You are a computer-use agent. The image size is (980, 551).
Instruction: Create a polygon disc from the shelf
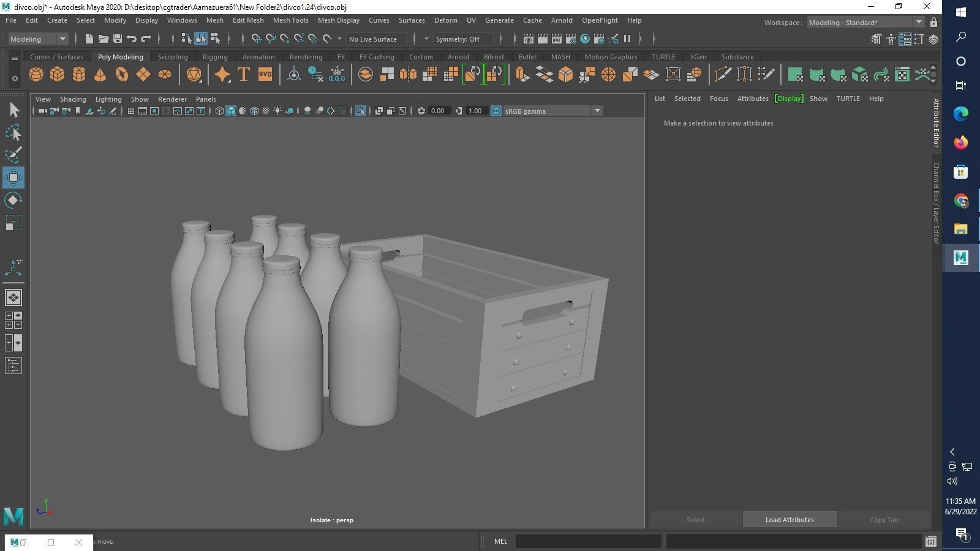coord(165,75)
